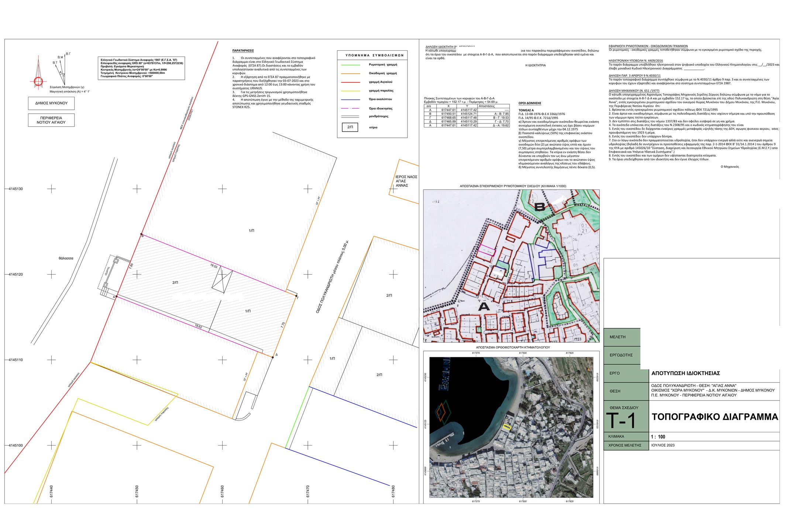Select the ΗΛΕΚΤΡΟΝΙΚΗ ΥΠΟΒΟΛΗ Ν. 4409/2016 heading

click(x=636, y=61)
